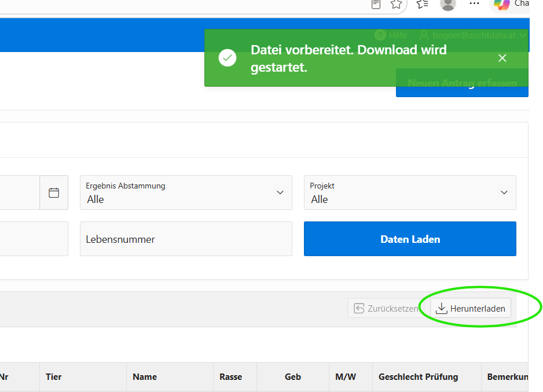Open the browser three-dots settings menu
543x392 pixels.
point(474,3)
